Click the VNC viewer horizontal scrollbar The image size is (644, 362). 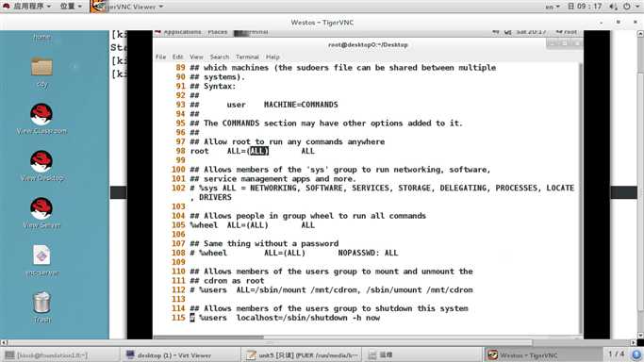point(270,342)
